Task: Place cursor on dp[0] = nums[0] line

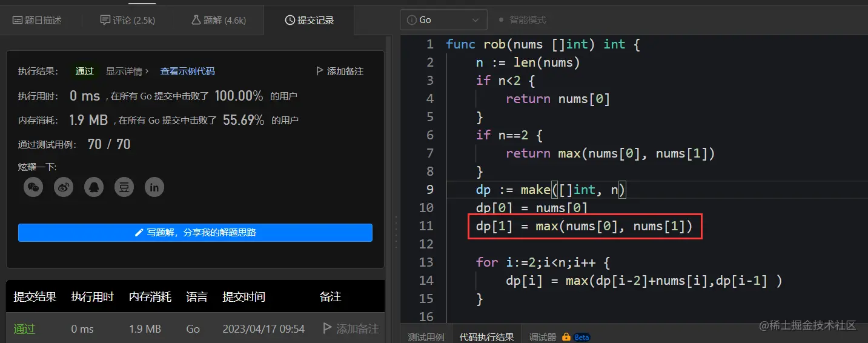Action: [532, 208]
